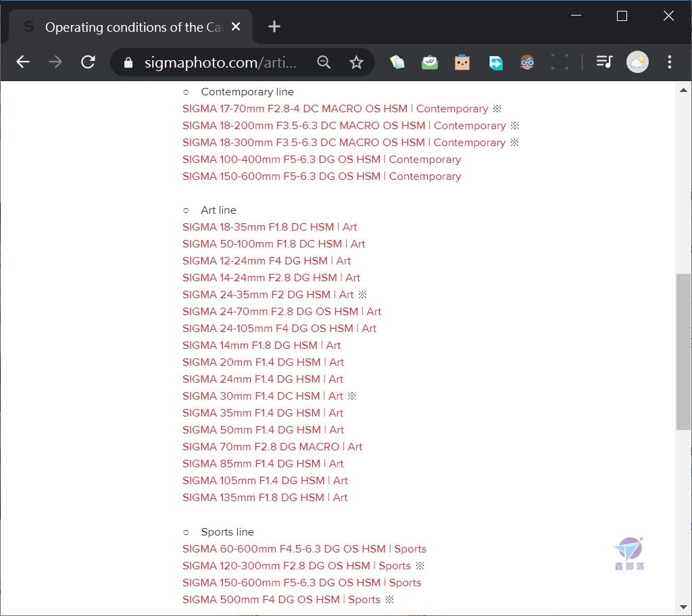Close the Operating conditions tab
This screenshot has width=692, height=616.
(x=236, y=26)
